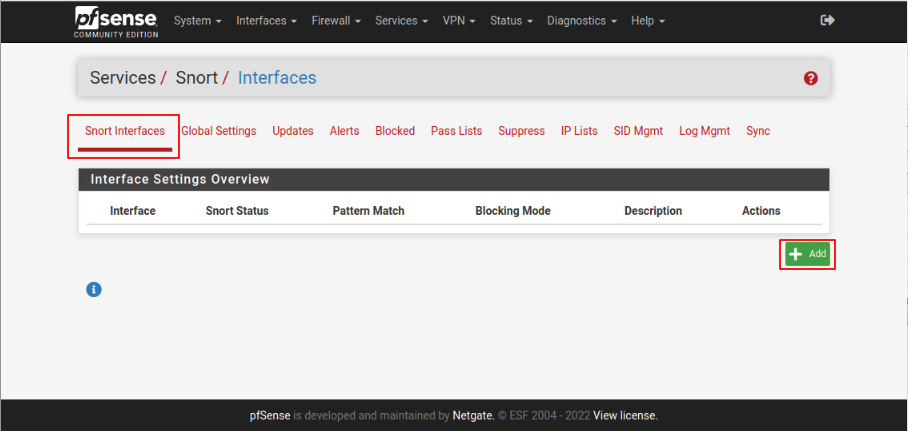The height and width of the screenshot is (431, 908).
Task: Select the Pass Lists tab
Action: pyautogui.click(x=456, y=131)
